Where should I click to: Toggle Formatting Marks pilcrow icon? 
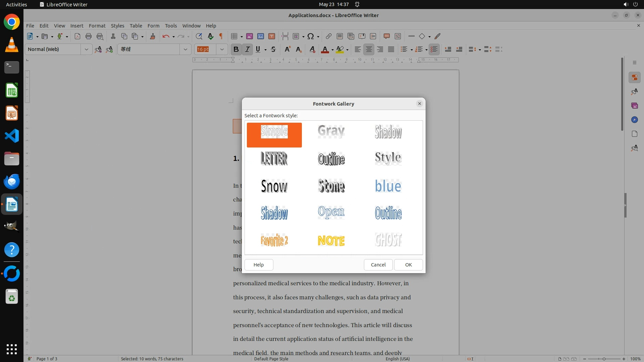point(221,36)
